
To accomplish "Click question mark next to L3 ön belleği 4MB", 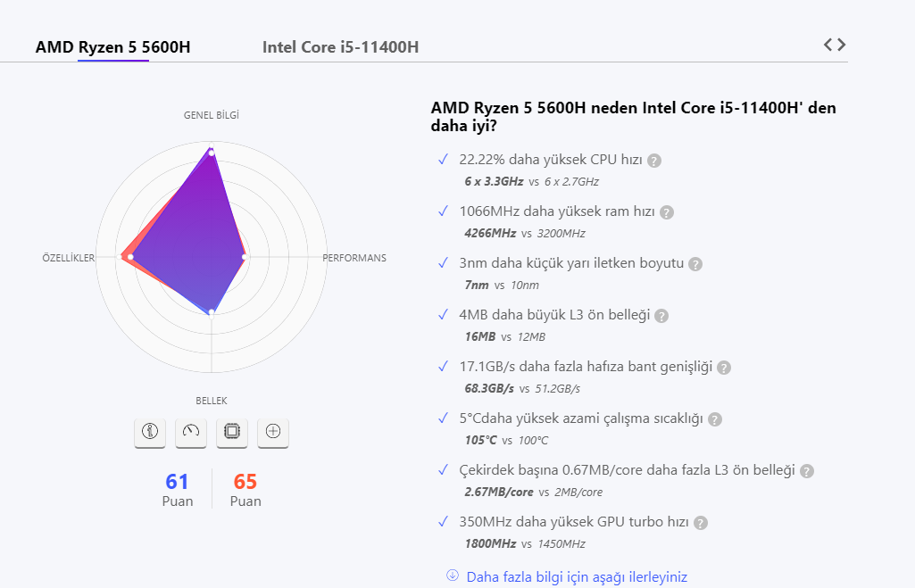I will click(661, 316).
